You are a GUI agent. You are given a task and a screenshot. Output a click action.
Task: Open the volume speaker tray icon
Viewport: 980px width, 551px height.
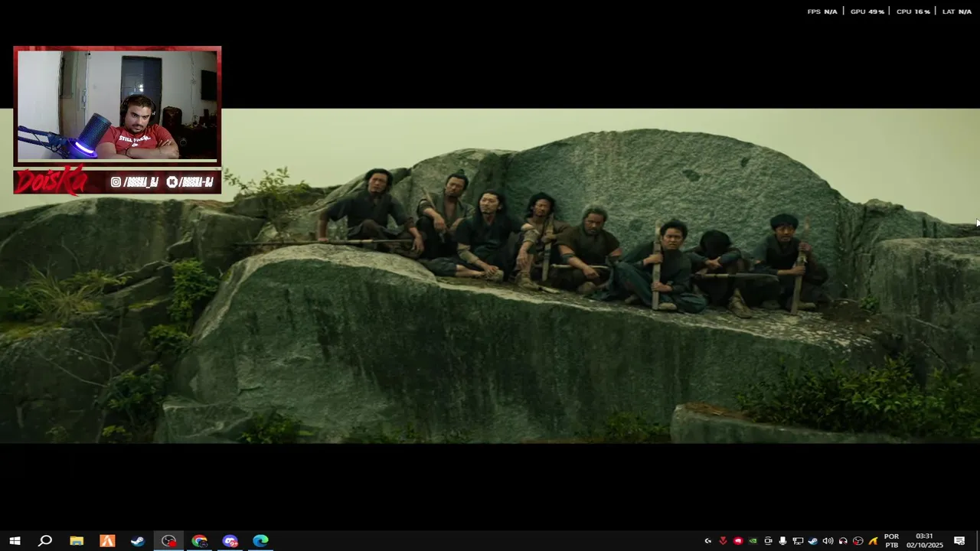tap(828, 540)
